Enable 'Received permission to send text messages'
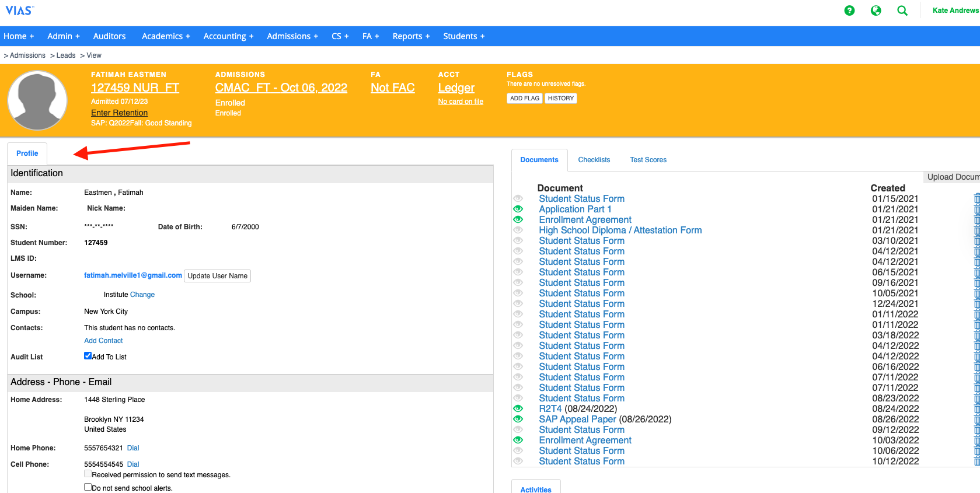 (x=88, y=474)
